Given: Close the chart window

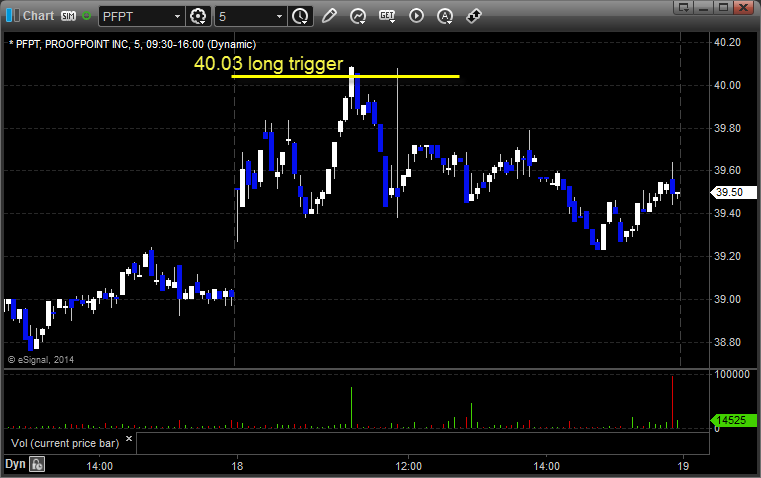Looking at the screenshot, I should click(x=743, y=7).
